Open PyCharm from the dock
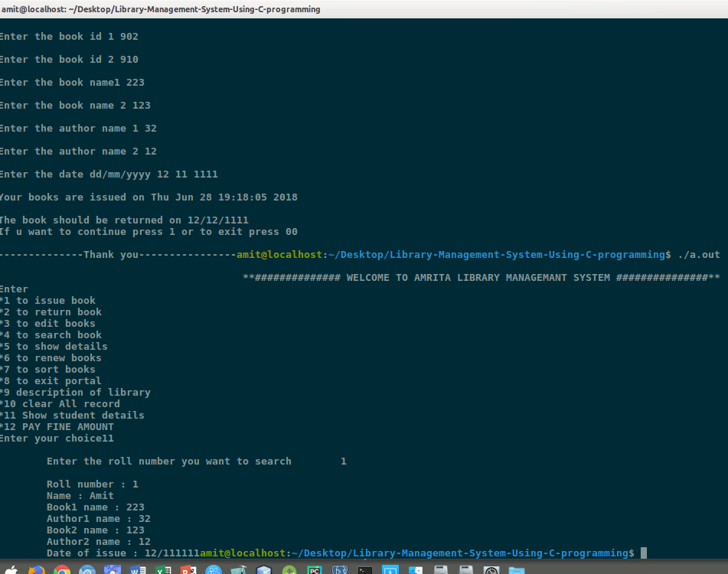The image size is (728, 574). point(315,570)
